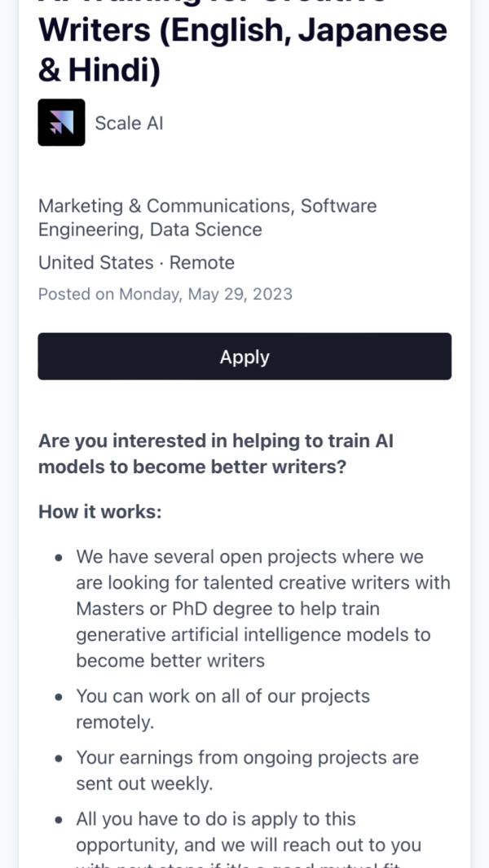Screen dimensions: 489x868
Task: Select the Marketing & Communications category text
Action: click(x=166, y=206)
